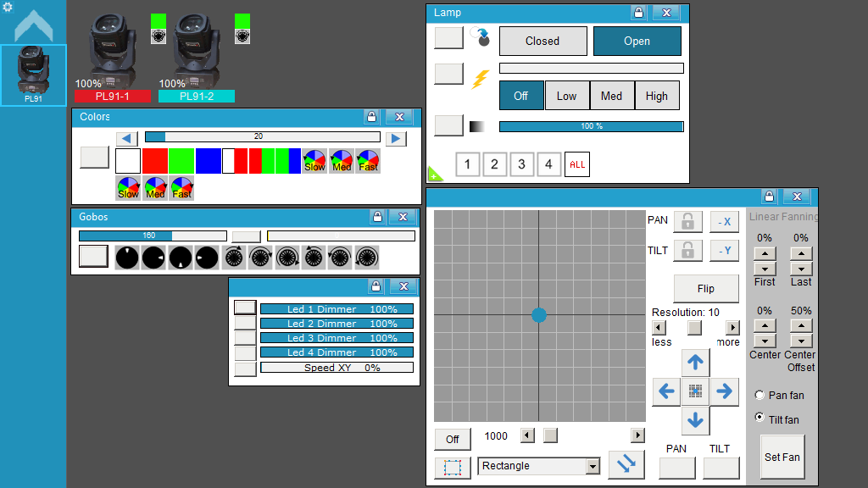Choose top-row Fast color wheel rotation
The image size is (868, 488).
point(368,161)
